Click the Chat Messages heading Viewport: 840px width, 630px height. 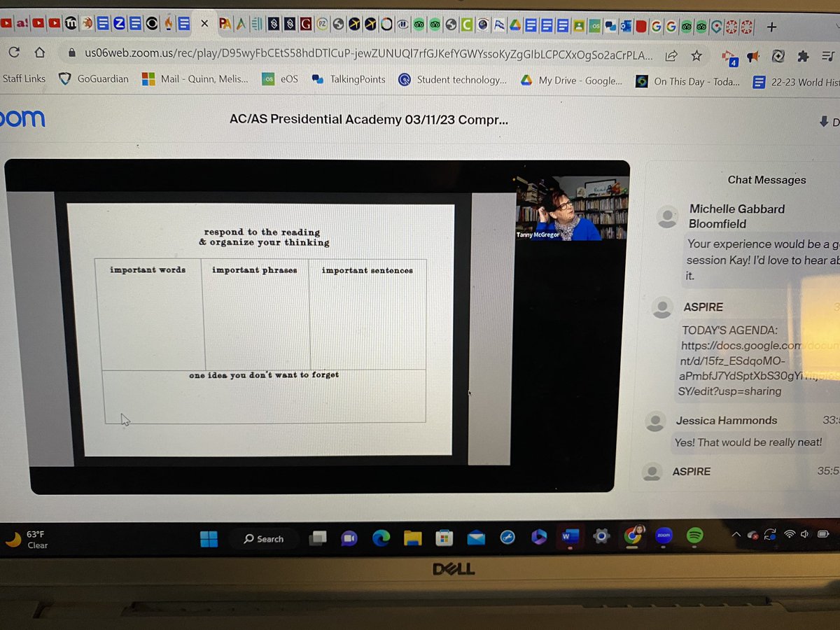coord(766,180)
